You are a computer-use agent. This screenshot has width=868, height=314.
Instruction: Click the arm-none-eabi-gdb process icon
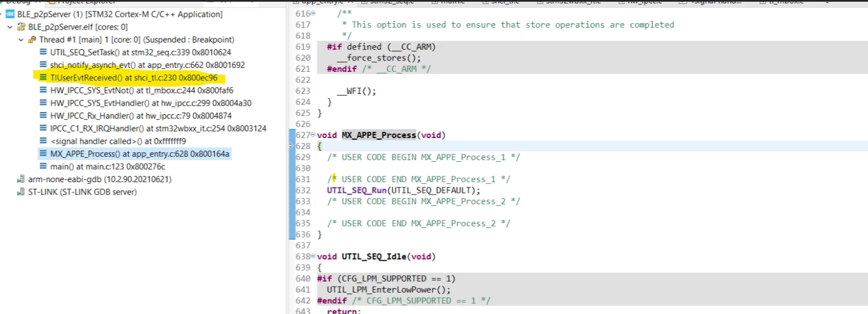21,179
